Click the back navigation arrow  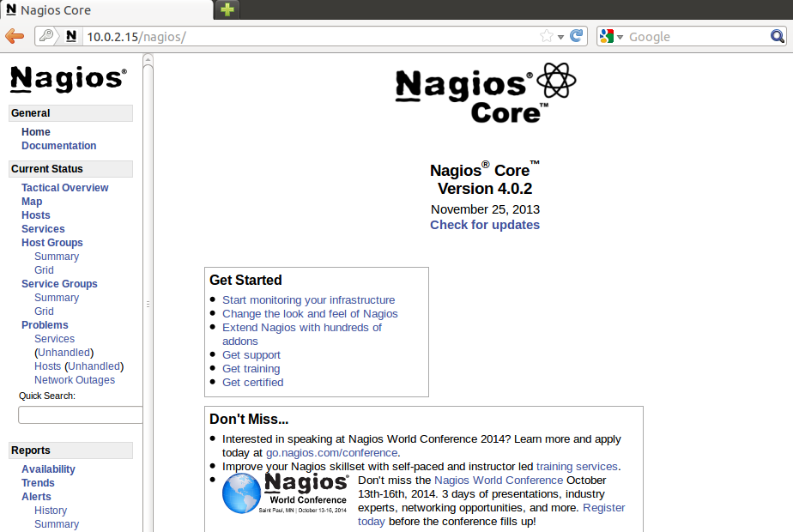tap(14, 36)
